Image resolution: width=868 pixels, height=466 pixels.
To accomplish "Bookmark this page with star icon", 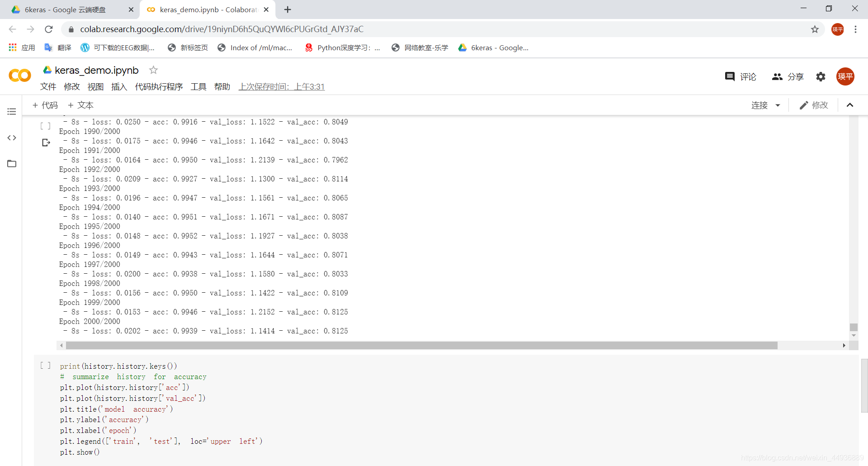I will click(815, 29).
